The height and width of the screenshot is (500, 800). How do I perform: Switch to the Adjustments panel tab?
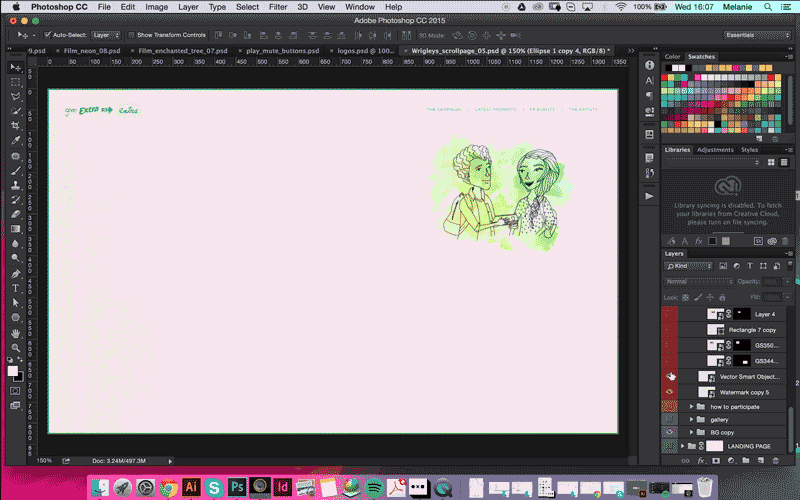pos(715,149)
